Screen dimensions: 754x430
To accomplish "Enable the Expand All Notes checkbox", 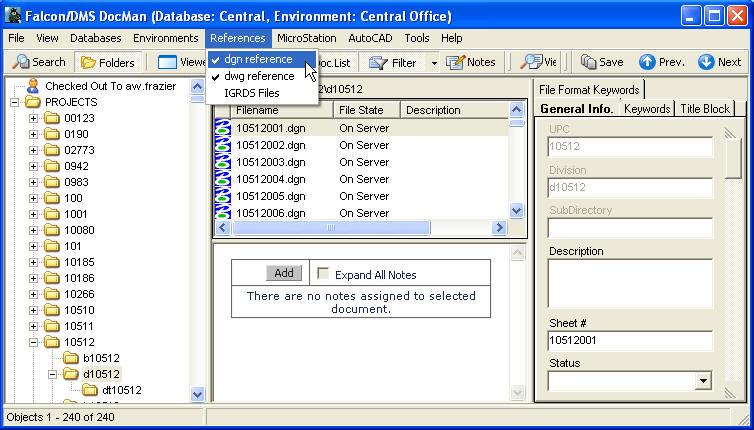I will pyautogui.click(x=323, y=274).
